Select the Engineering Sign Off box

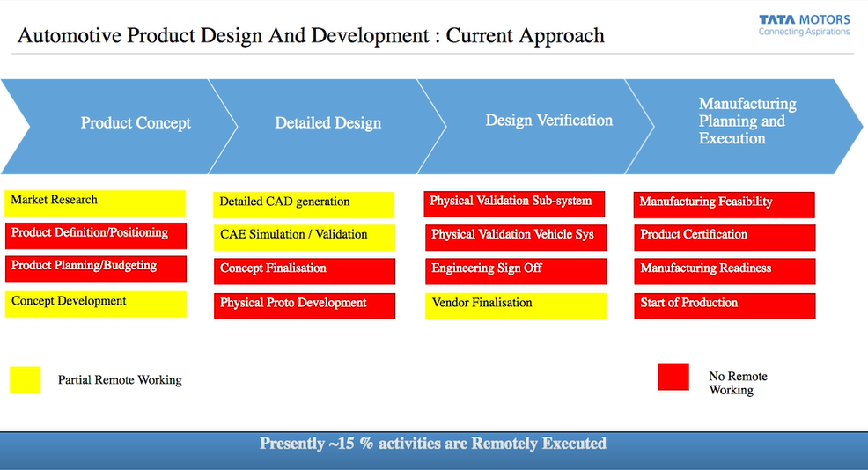click(516, 270)
